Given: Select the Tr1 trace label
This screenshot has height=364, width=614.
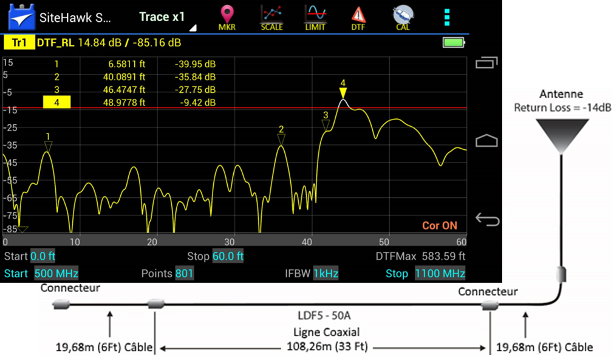Looking at the screenshot, I should coord(19,43).
